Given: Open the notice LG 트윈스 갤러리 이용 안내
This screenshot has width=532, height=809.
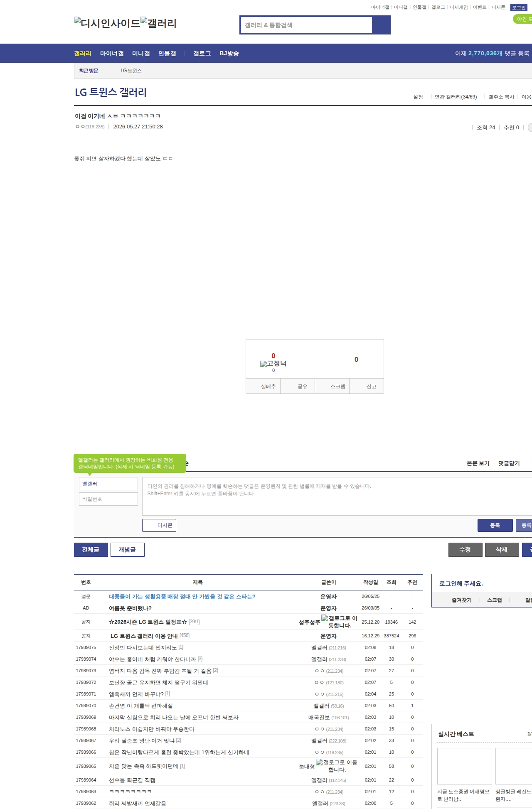Looking at the screenshot, I should click(144, 636).
